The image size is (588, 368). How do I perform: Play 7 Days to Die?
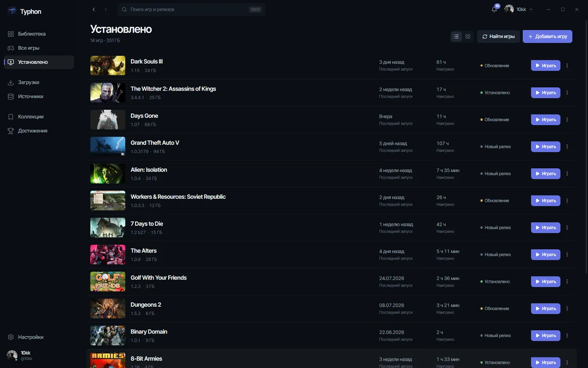(x=546, y=228)
